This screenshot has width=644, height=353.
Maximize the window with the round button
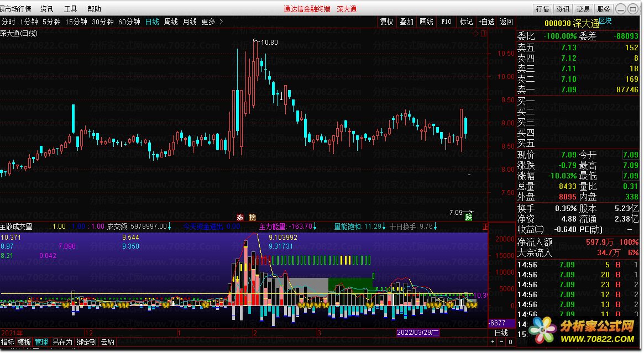[633, 9]
